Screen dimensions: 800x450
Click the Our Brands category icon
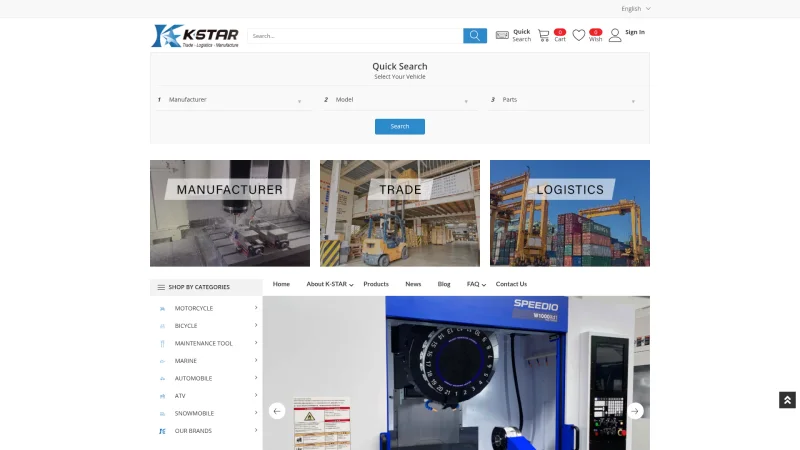[x=162, y=431]
